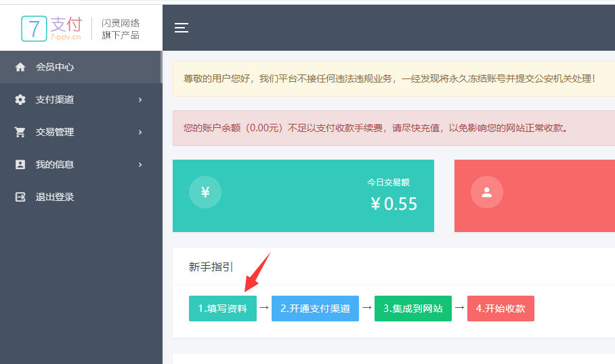The height and width of the screenshot is (364, 615).
Task: Click the gear icon beside 支付渠道
Action: [20, 99]
